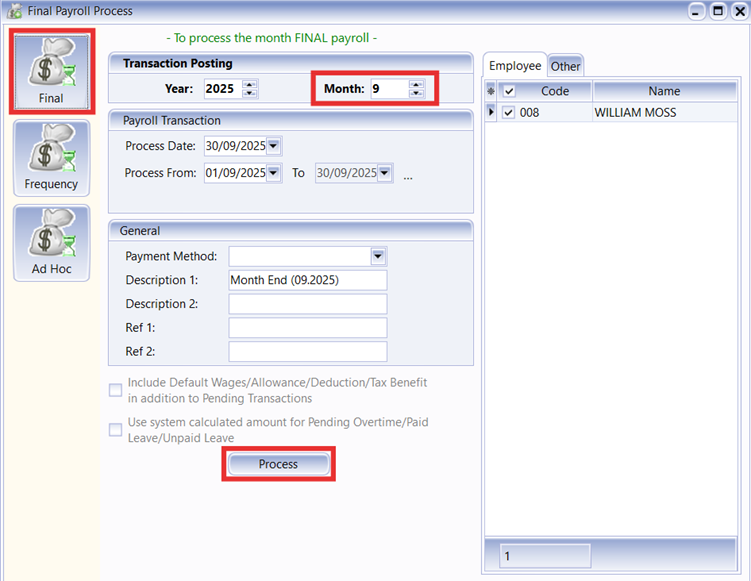Click the ellipsis next to the Process To date
This screenshot has width=751, height=581.
408,174
